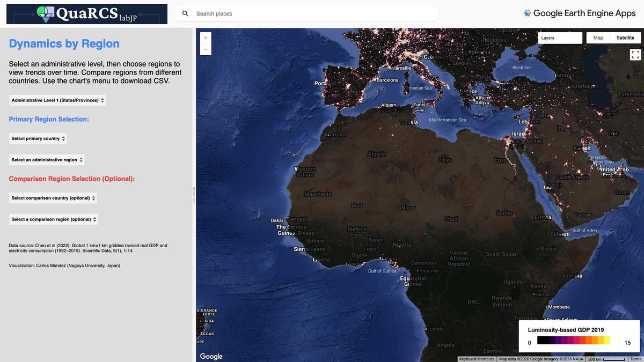
Task: Click the QuaRCS lab logo
Action: coord(87,14)
